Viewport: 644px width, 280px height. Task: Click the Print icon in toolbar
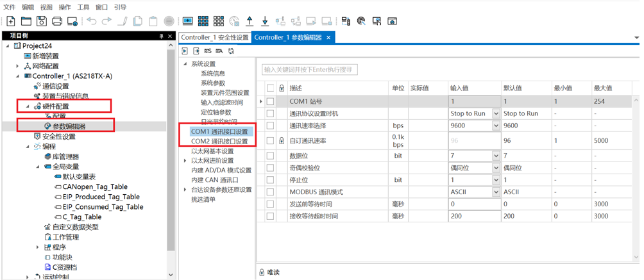[57, 21]
